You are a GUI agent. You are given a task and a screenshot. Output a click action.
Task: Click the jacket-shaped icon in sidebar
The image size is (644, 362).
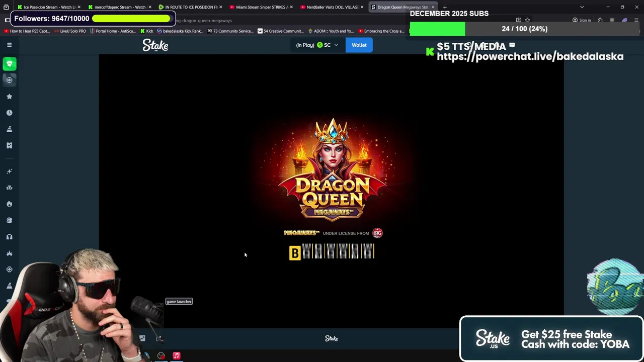pyautogui.click(x=9, y=237)
